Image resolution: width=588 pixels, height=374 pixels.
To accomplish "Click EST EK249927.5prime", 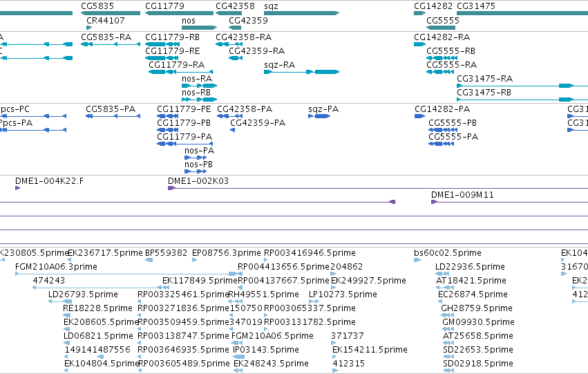I will (369, 281).
